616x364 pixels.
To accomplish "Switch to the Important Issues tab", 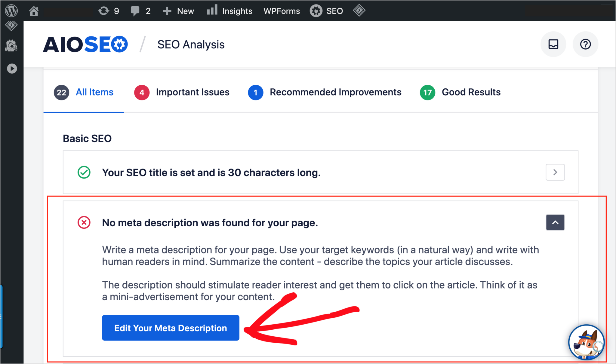I will [182, 92].
